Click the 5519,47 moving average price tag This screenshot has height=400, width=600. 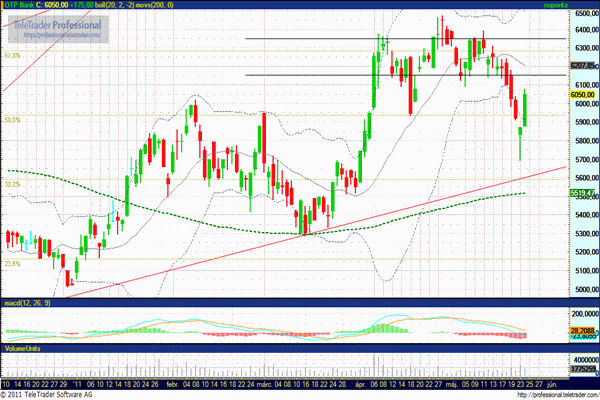(582, 193)
